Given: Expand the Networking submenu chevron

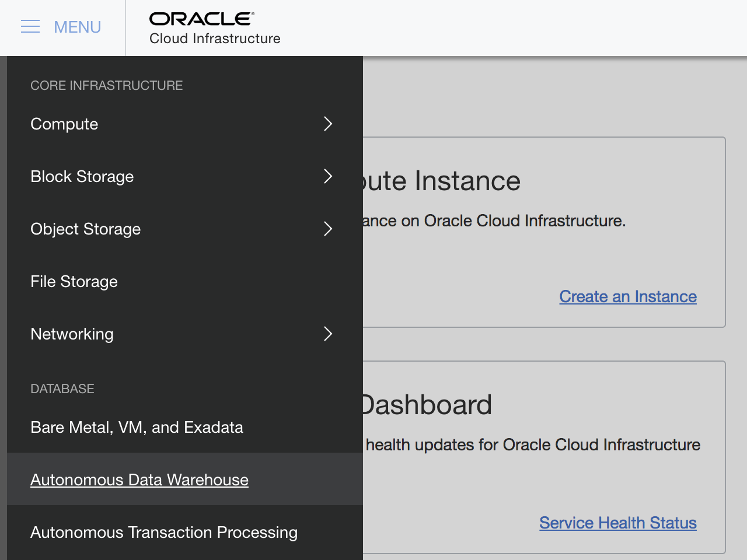Looking at the screenshot, I should tap(328, 334).
